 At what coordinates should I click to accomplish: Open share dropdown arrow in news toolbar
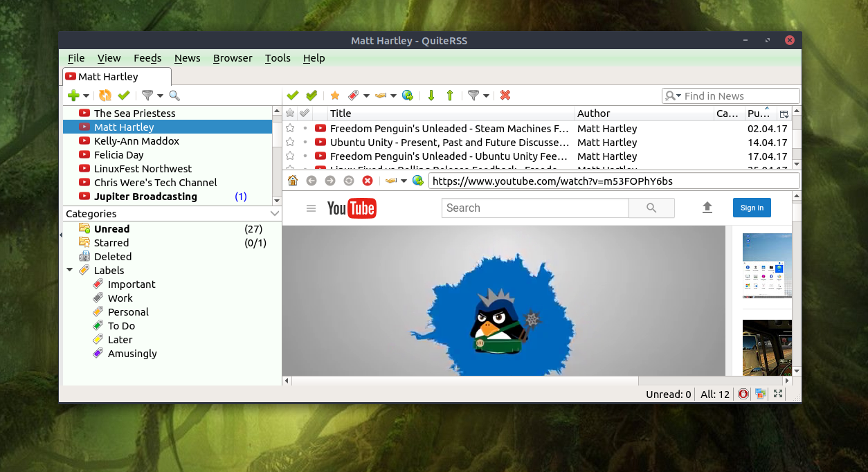click(x=393, y=96)
